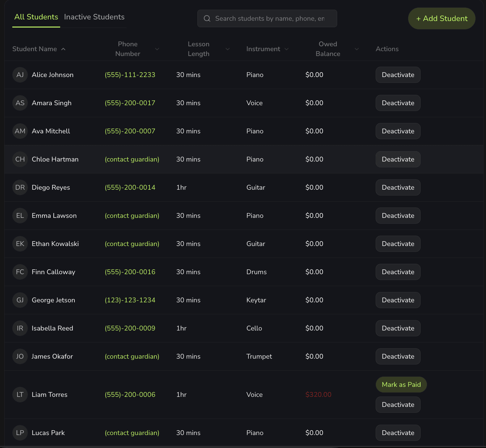
Task: Click Isabella Reed's IR avatar icon
Action: pos(20,328)
